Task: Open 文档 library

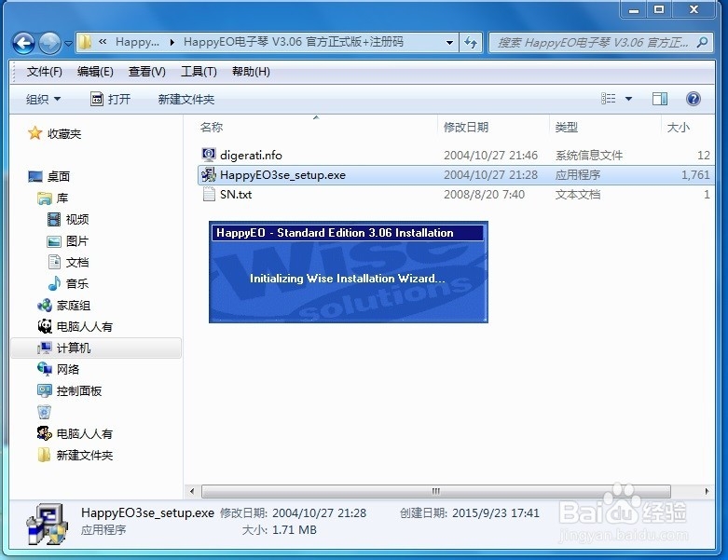Action: pyautogui.click(x=77, y=262)
